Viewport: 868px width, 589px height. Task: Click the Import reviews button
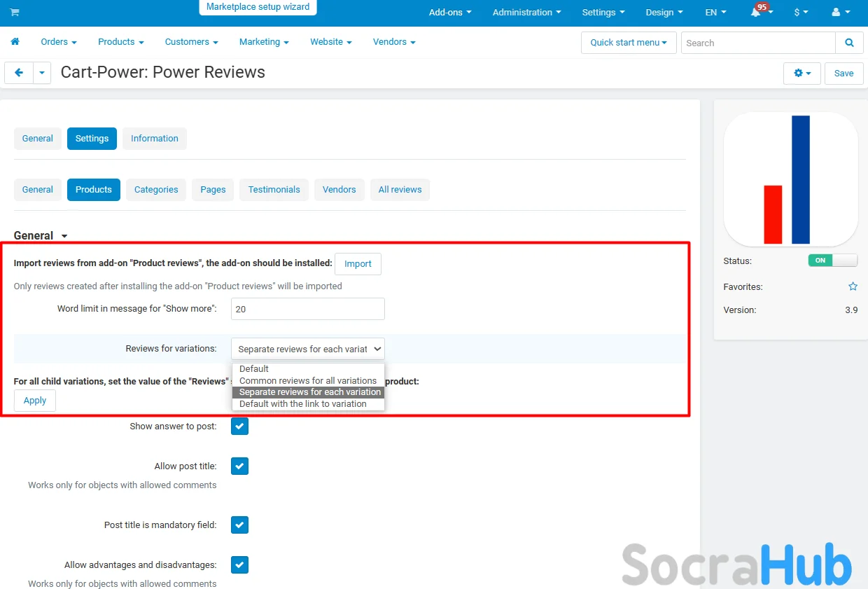pos(358,264)
